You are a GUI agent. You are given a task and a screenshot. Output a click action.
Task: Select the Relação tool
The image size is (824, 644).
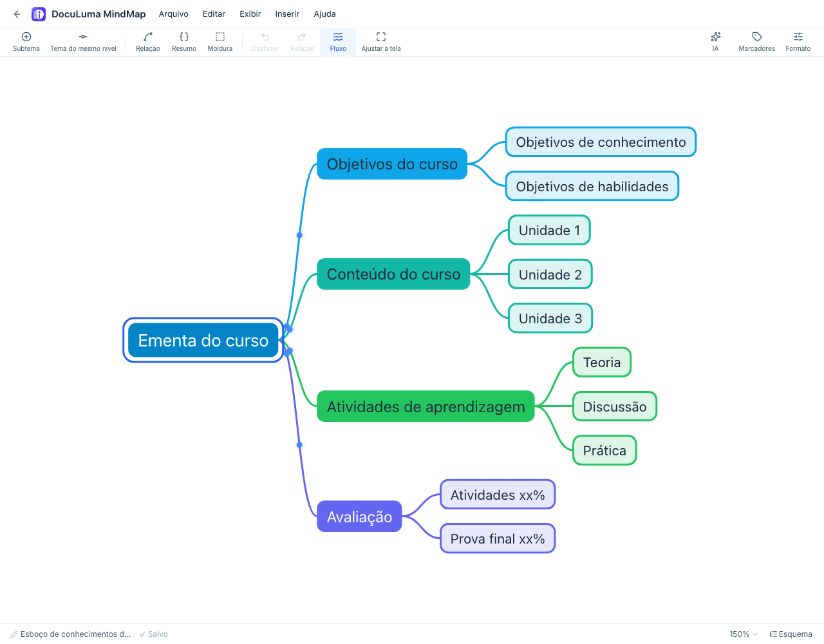[148, 43]
